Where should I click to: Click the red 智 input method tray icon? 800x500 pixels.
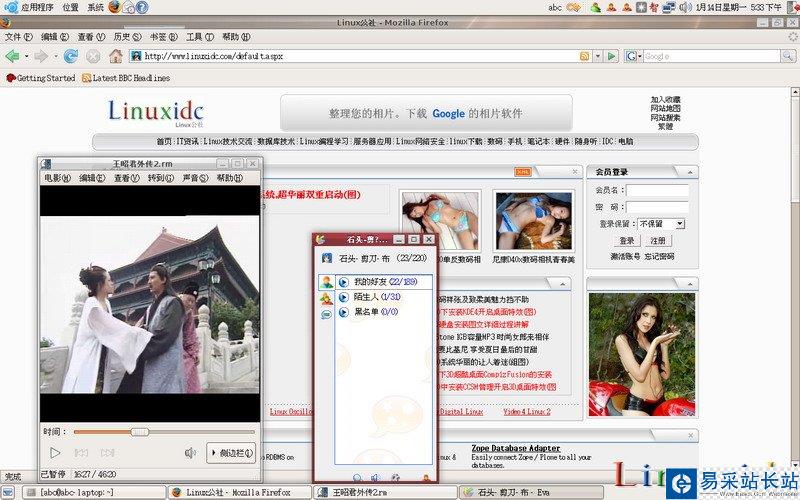pyautogui.click(x=654, y=7)
